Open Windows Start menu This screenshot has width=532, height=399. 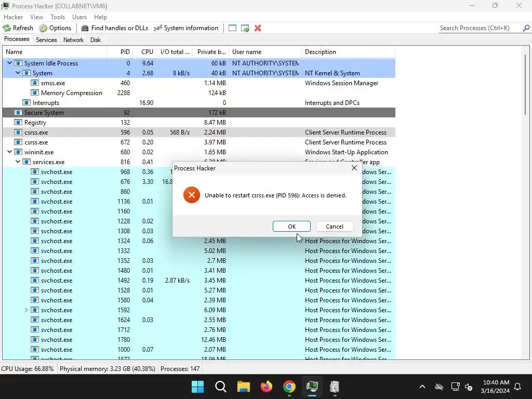198,387
